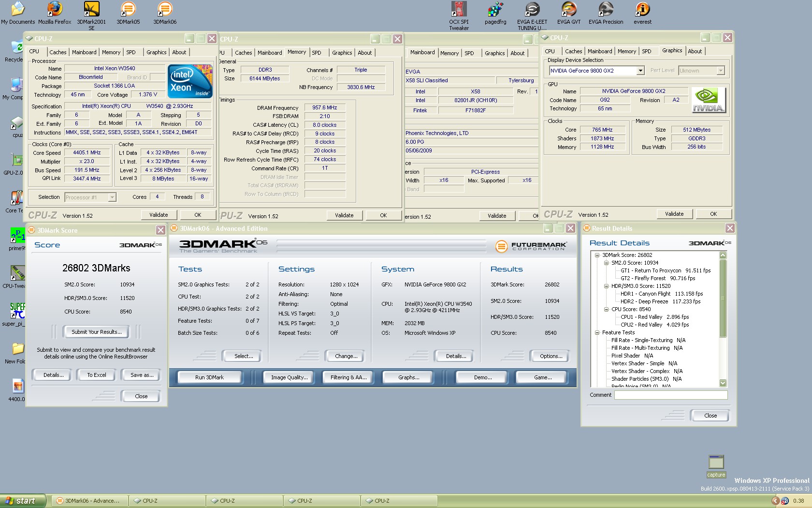Click the To Excel button
812x508 pixels.
97,375
